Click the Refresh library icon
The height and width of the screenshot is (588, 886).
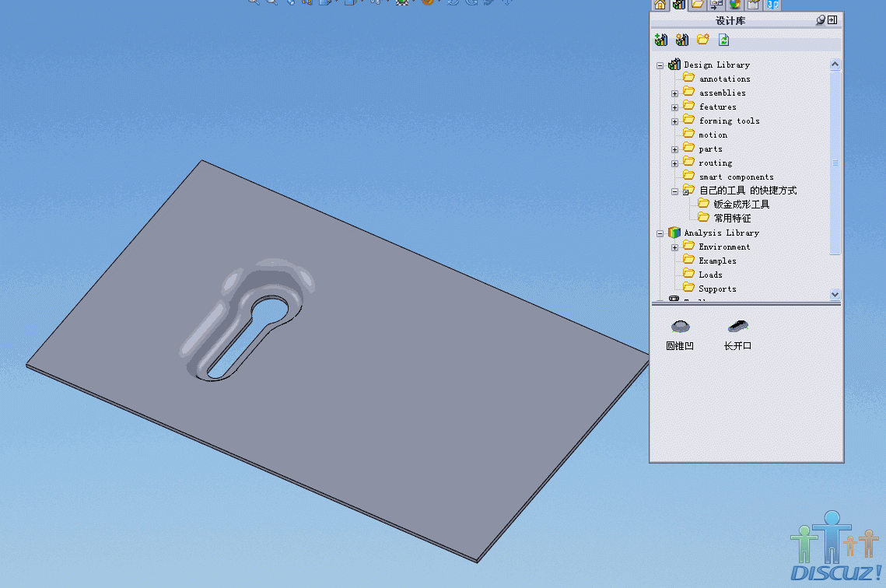pos(723,40)
